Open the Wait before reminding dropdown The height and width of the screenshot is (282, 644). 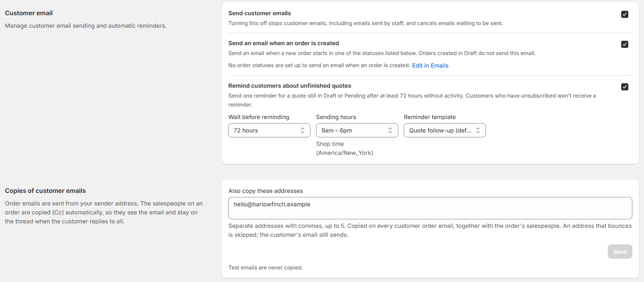(269, 130)
